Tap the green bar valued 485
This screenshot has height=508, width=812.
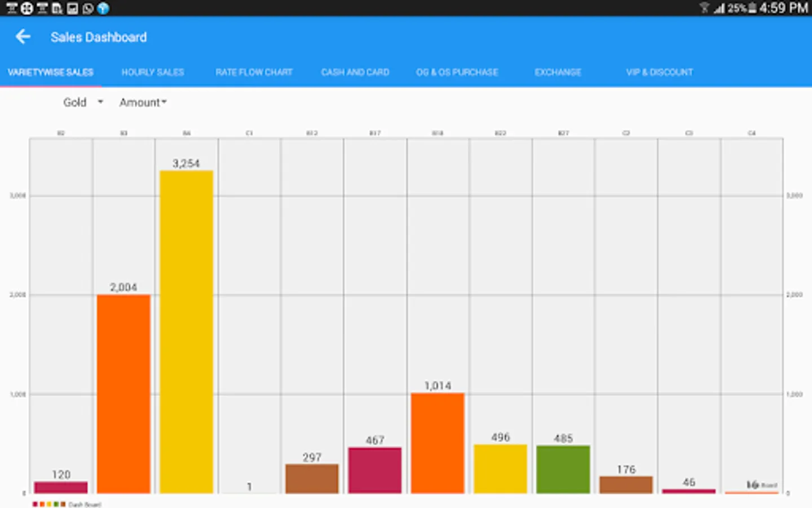[563, 470]
